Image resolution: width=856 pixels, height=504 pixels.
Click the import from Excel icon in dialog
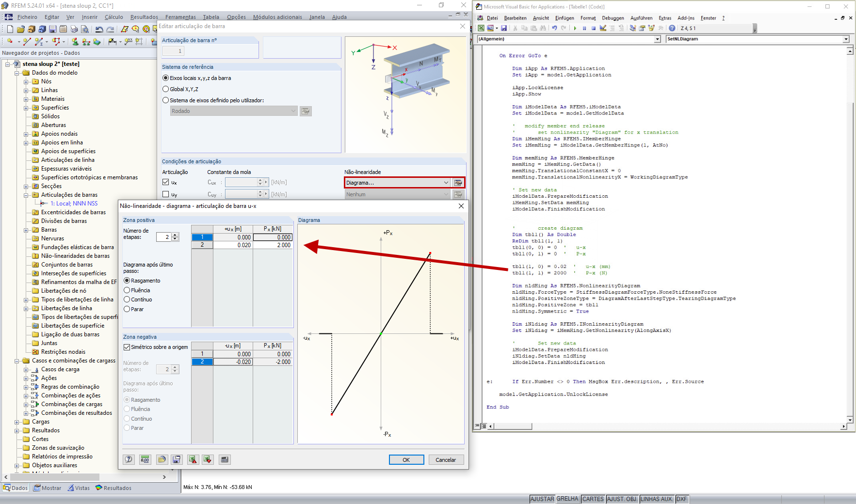coord(208,459)
